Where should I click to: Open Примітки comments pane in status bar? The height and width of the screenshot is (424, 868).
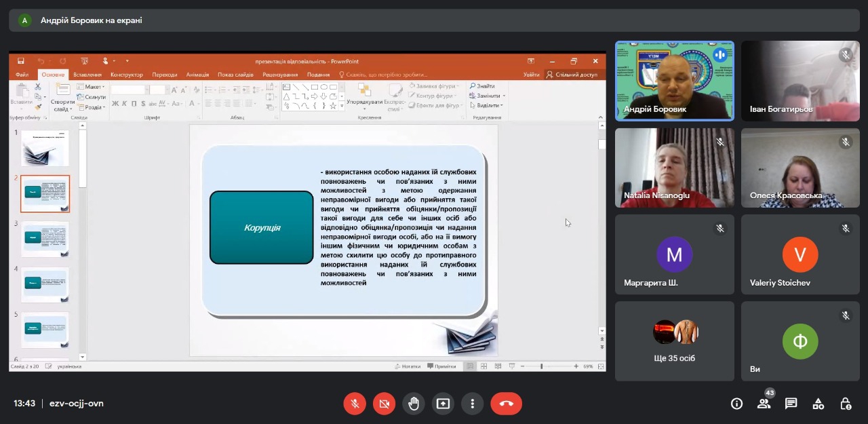coord(441,366)
